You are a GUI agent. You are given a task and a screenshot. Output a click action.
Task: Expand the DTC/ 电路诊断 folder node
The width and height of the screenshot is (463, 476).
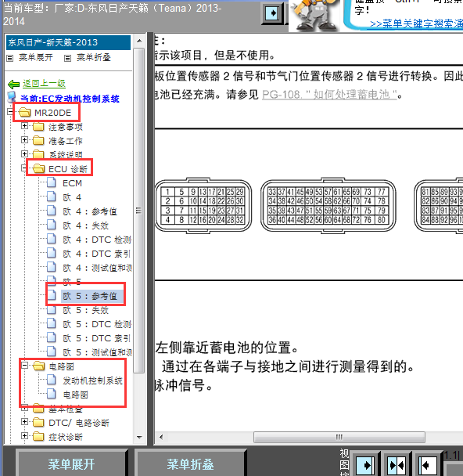pyautogui.click(x=24, y=422)
